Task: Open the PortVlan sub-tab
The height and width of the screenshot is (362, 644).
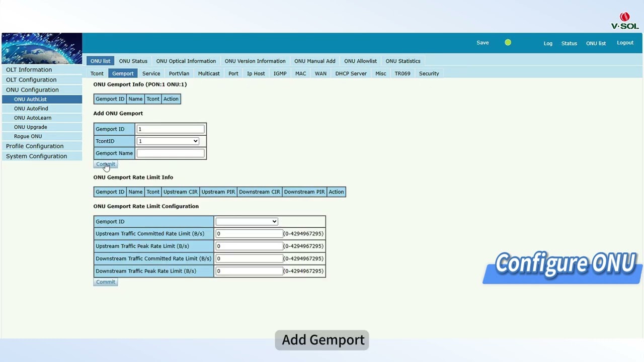Action: click(179, 73)
